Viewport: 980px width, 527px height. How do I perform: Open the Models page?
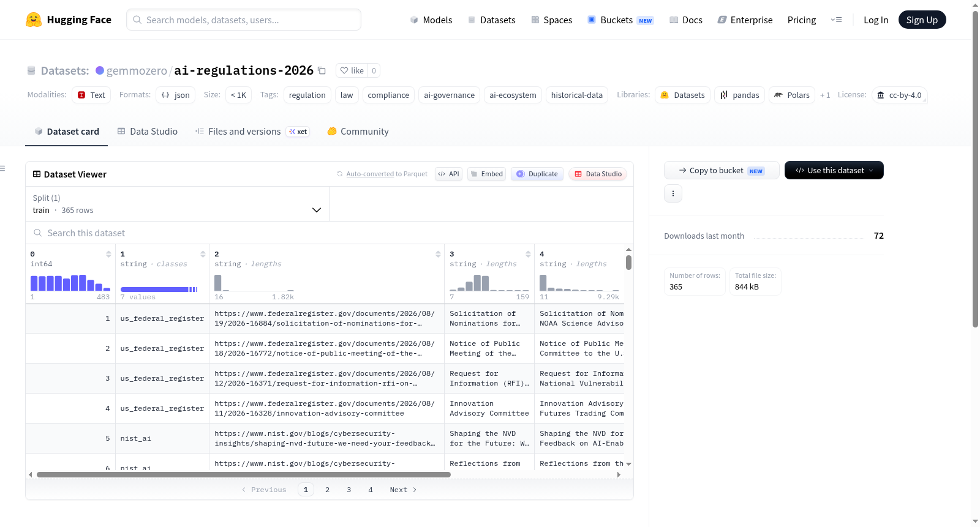pos(431,20)
